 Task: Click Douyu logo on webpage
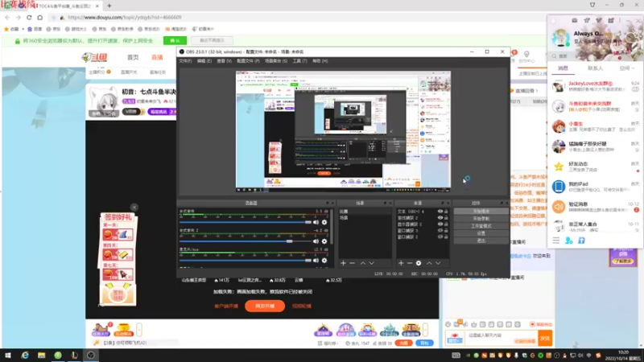95,57
